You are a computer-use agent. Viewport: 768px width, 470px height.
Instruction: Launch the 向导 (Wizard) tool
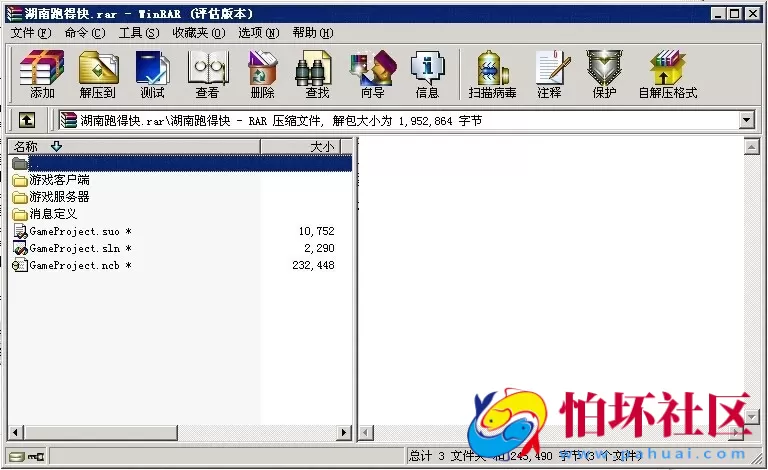click(372, 74)
